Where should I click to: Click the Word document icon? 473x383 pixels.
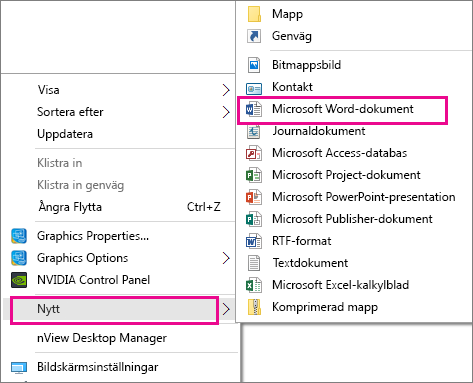pos(254,109)
